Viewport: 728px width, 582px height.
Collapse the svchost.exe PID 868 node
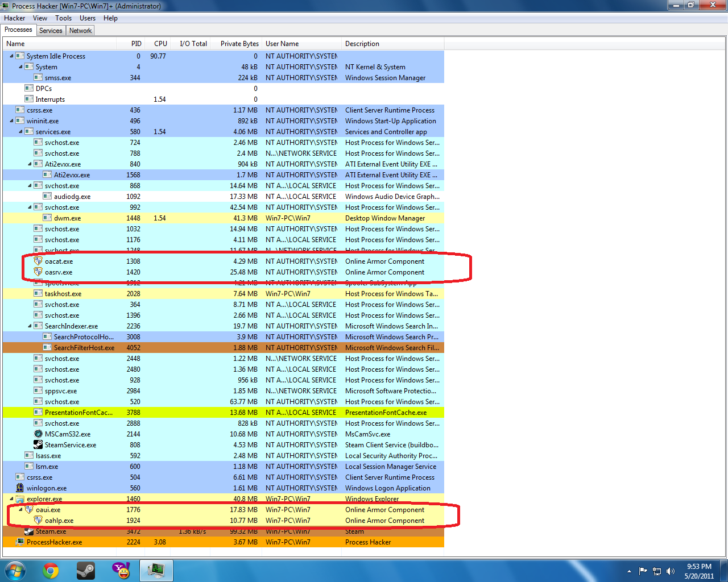pos(30,186)
